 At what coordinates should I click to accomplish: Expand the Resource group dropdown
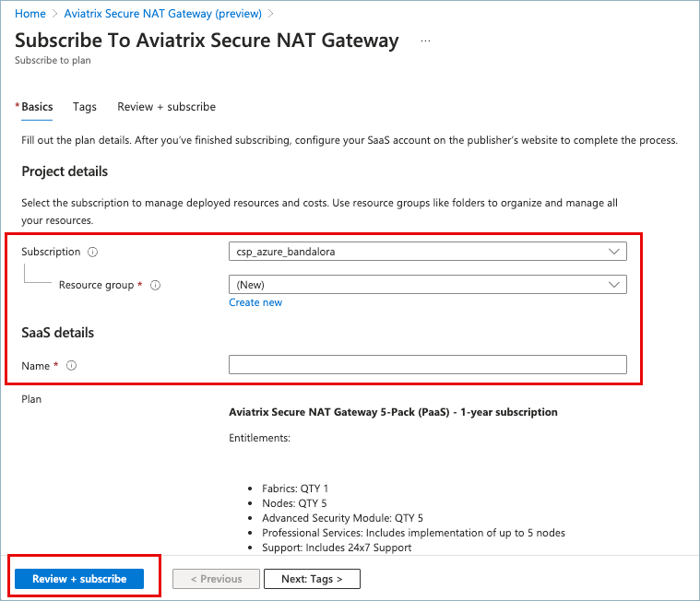pyautogui.click(x=427, y=285)
